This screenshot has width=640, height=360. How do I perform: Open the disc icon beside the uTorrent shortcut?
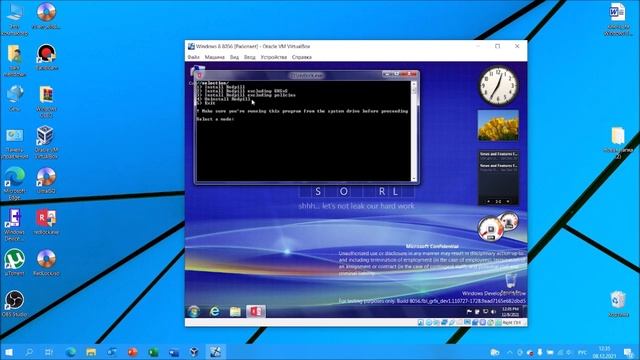pos(46,262)
